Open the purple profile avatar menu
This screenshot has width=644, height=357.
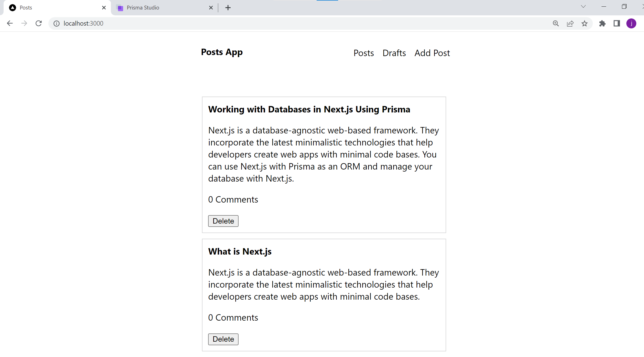click(631, 24)
